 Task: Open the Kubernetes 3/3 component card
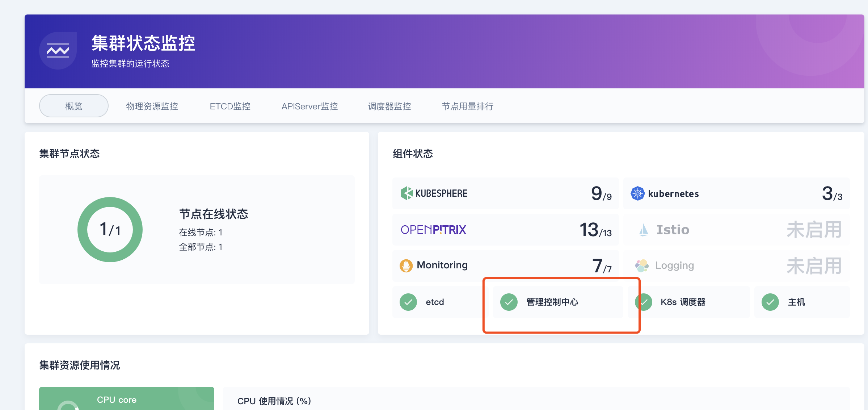tap(736, 193)
